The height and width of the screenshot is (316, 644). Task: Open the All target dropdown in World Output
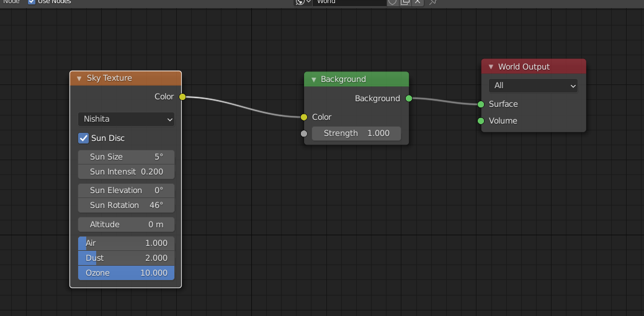click(533, 86)
